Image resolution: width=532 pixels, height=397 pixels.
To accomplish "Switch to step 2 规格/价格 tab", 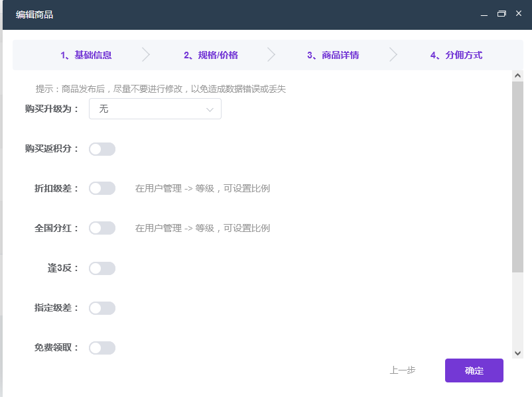I will [211, 55].
